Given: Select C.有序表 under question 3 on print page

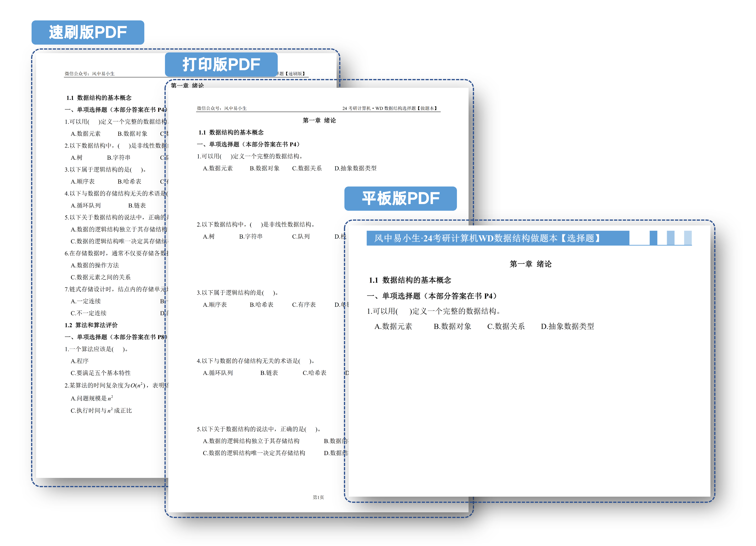Looking at the screenshot, I should tap(304, 304).
